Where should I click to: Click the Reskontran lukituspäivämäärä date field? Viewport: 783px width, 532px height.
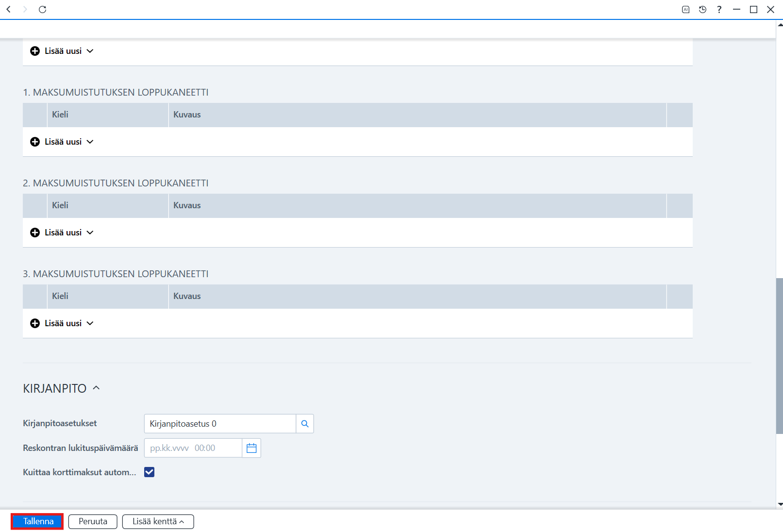(193, 448)
